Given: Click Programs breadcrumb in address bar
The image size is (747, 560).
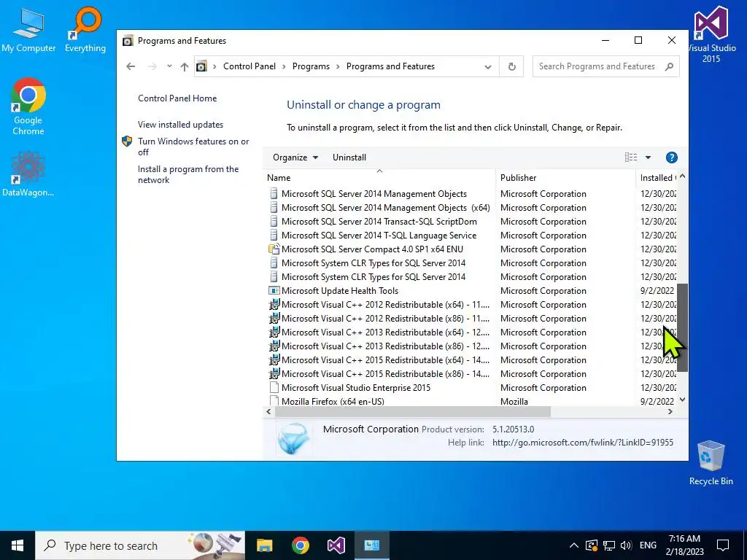Looking at the screenshot, I should pyautogui.click(x=311, y=66).
